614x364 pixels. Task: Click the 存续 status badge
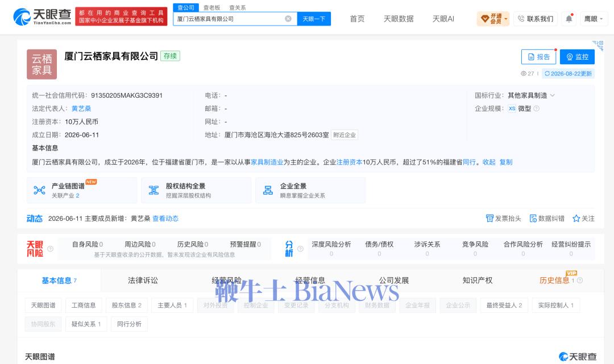(x=170, y=56)
